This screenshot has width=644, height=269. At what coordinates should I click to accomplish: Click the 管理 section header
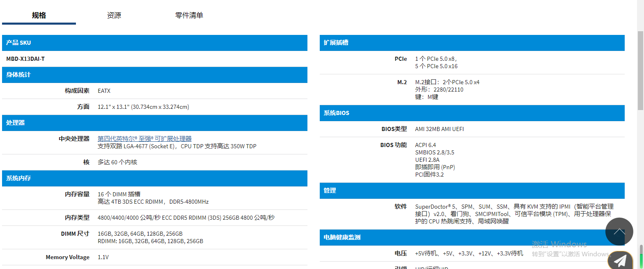tap(472, 191)
